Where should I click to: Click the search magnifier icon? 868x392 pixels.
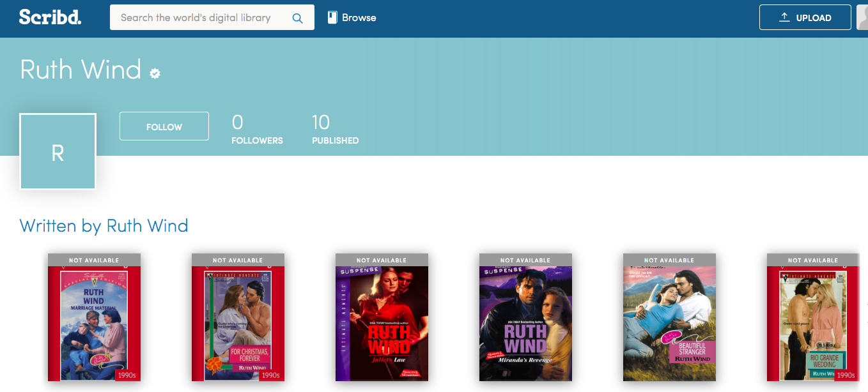tap(297, 18)
